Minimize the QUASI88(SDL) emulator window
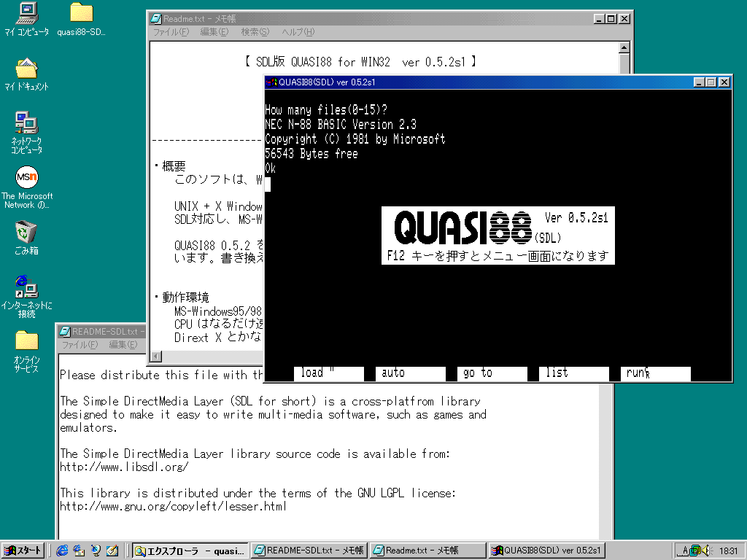 tap(700, 82)
